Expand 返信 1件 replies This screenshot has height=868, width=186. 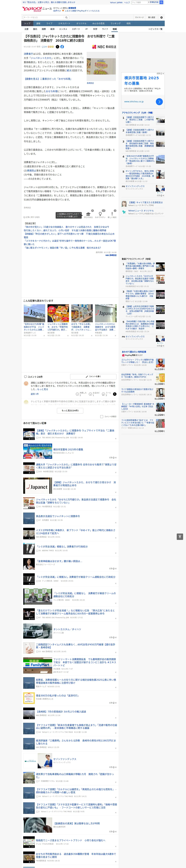[x=35, y=394]
